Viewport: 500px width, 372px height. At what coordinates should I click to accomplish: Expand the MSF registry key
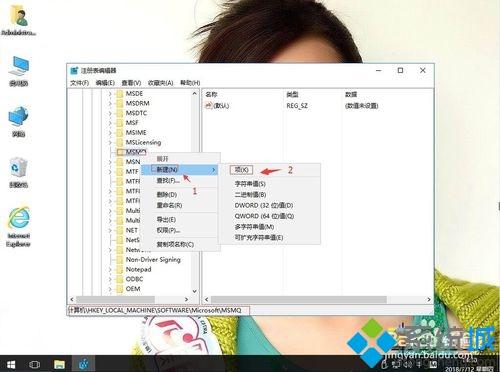point(110,123)
